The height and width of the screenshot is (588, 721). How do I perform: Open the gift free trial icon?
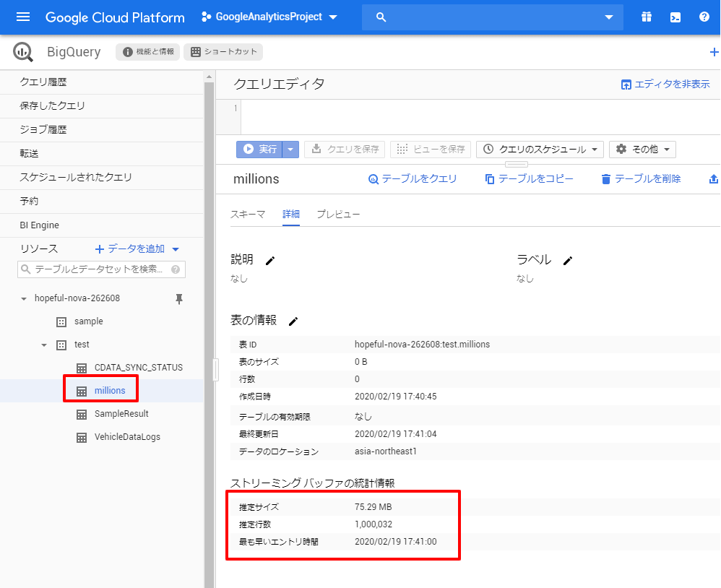tap(647, 17)
